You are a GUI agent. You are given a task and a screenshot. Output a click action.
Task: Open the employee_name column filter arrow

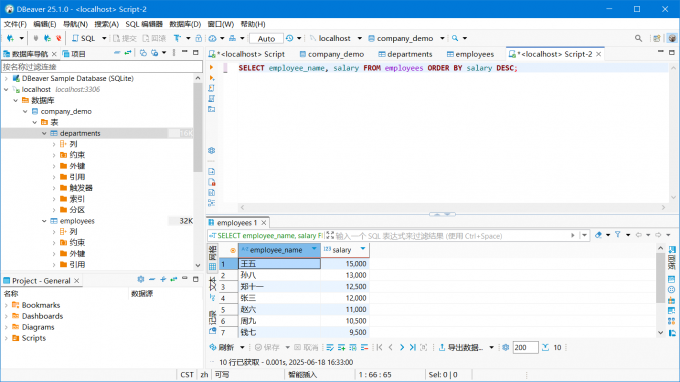click(314, 249)
